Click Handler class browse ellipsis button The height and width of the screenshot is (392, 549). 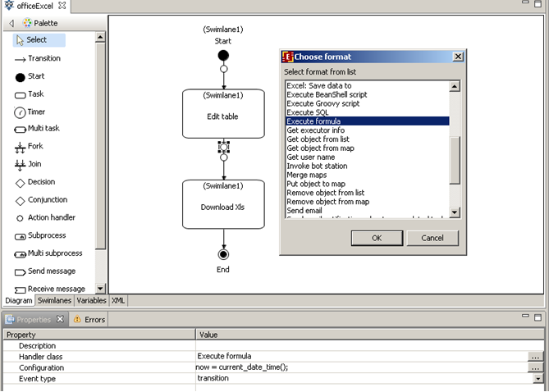click(x=535, y=357)
